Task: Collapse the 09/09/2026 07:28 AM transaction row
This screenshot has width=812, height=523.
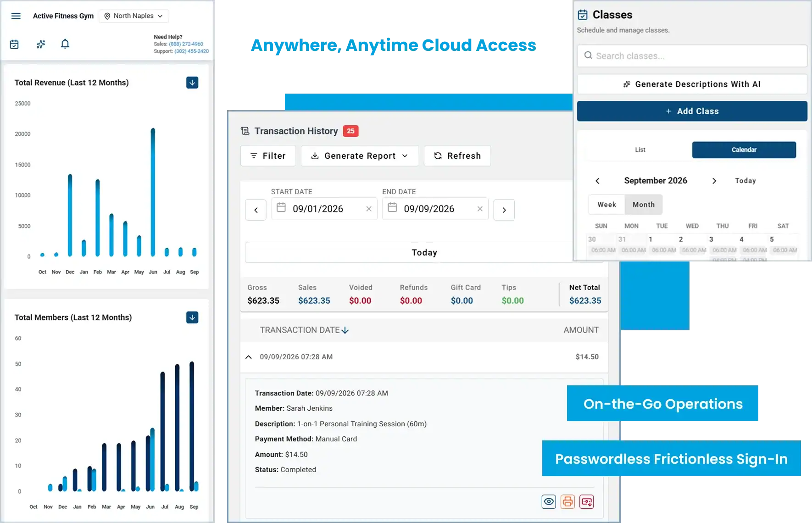Action: (x=249, y=357)
